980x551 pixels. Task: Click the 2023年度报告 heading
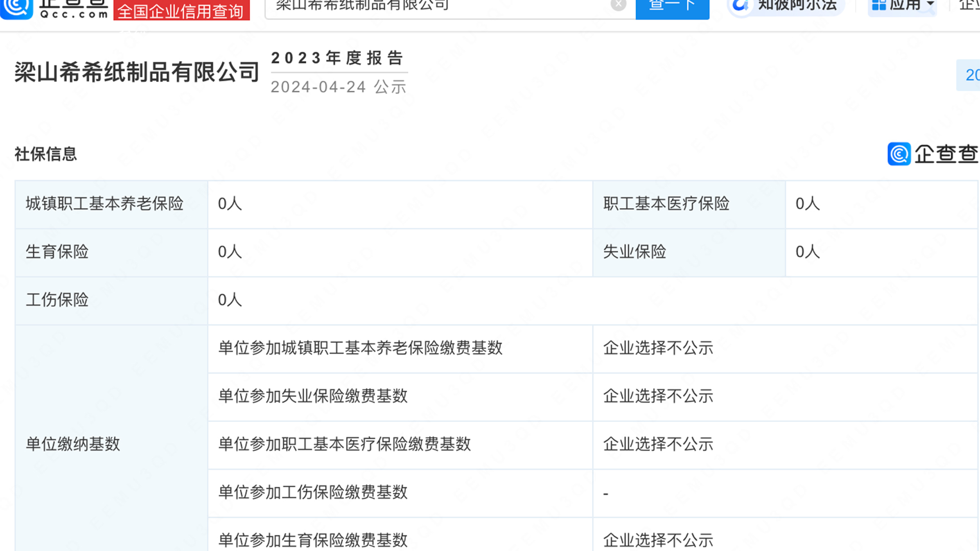(337, 58)
